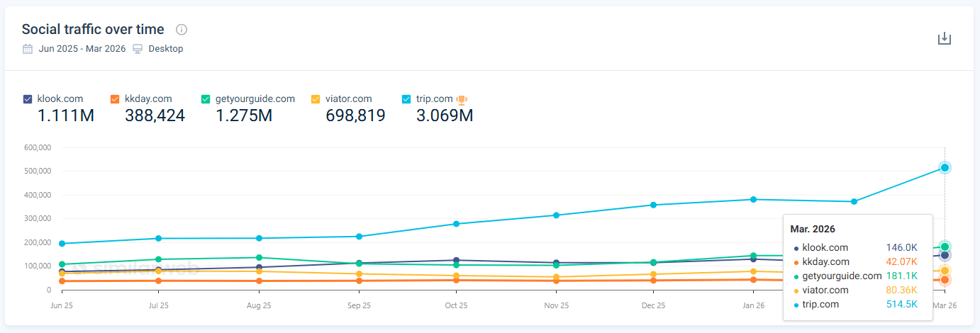Click viator.com's Nov 25 data point

click(x=557, y=277)
